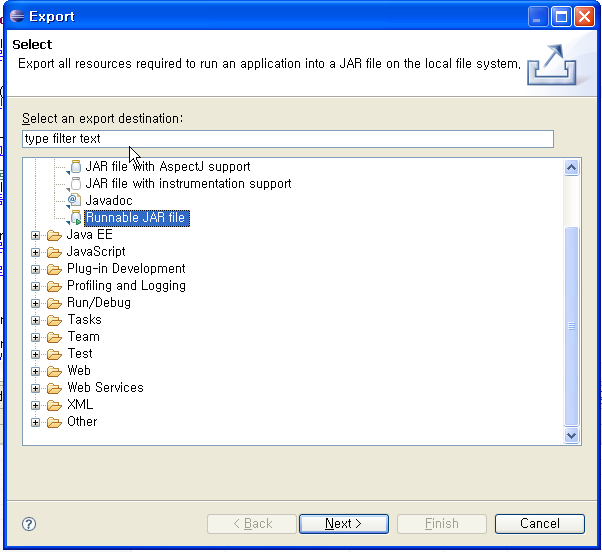Click the Team folder icon
This screenshot has width=602, height=552.
[54, 337]
